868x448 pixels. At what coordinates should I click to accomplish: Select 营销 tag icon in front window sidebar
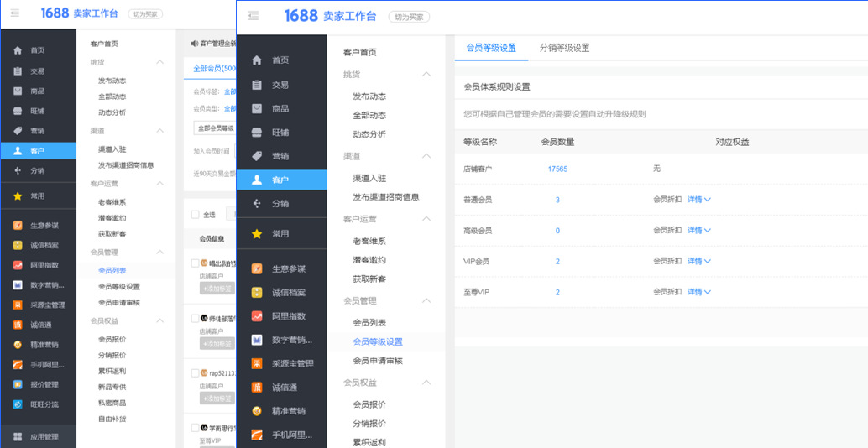[x=257, y=156]
